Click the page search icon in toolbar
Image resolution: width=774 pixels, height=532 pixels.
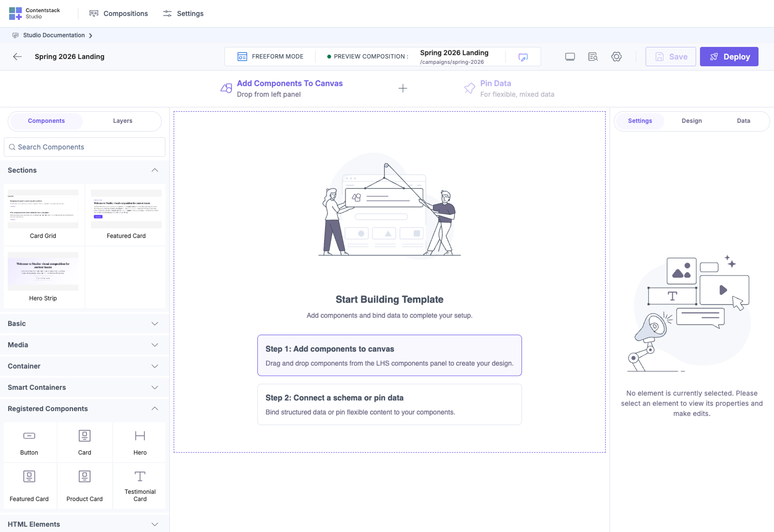coord(593,57)
